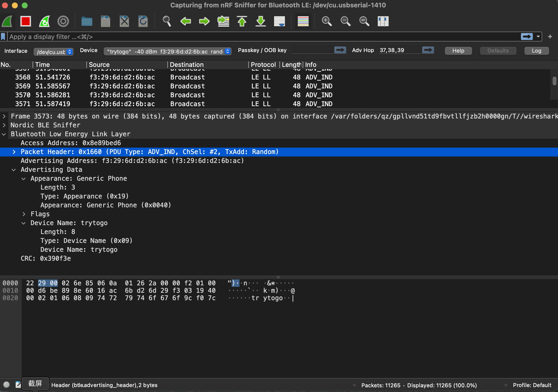
Task: Select packet 3570 in the list
Action: (x=275, y=95)
